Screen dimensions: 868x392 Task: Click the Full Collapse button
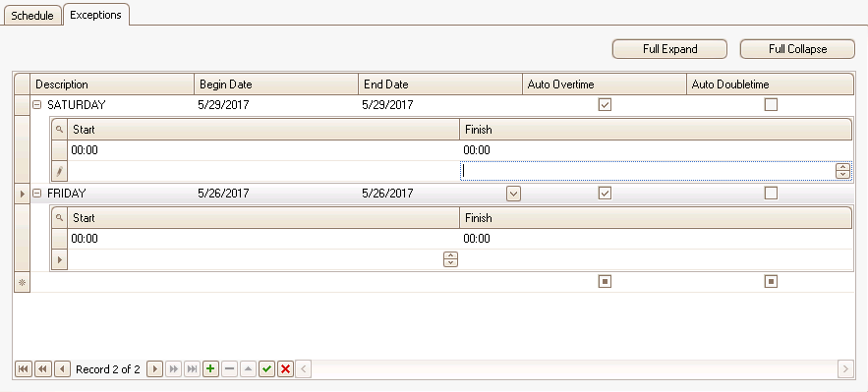[x=797, y=49]
